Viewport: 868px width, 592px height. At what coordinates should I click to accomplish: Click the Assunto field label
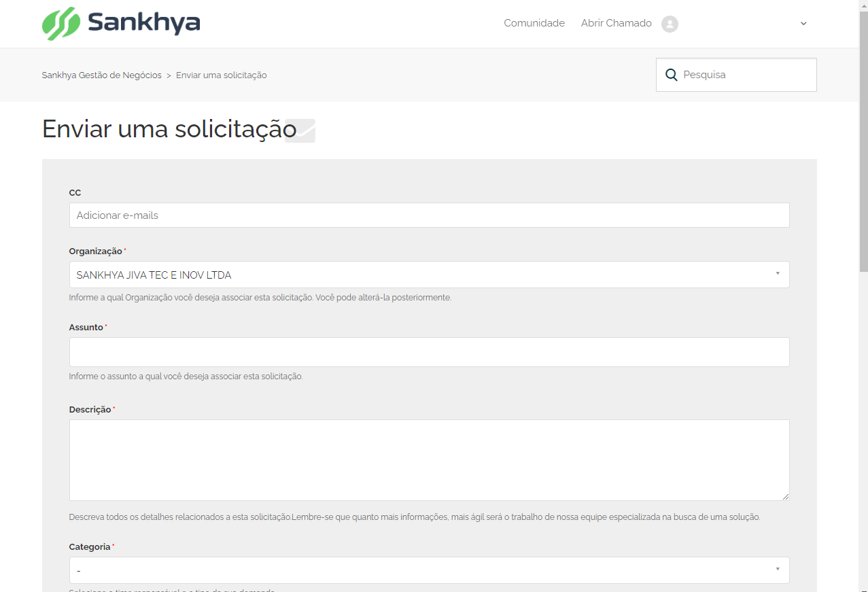pyautogui.click(x=86, y=328)
